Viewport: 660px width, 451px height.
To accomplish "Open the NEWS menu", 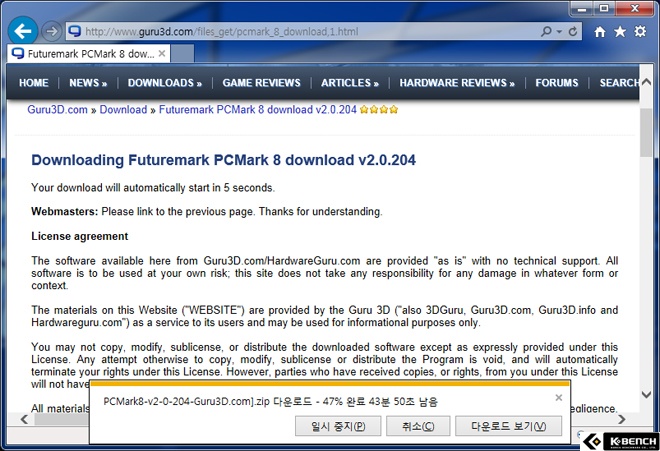I will coord(88,83).
